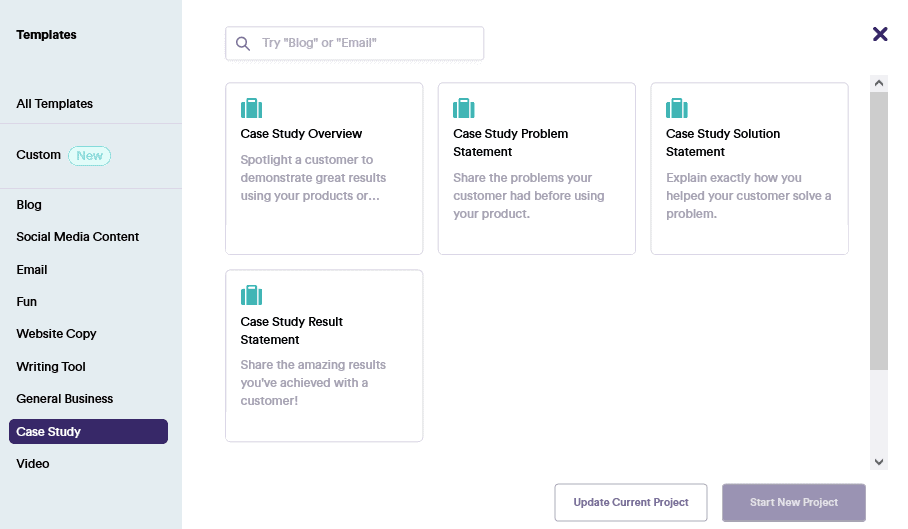The image size is (908, 529).
Task: Choose the Email template category
Action: coord(32,270)
